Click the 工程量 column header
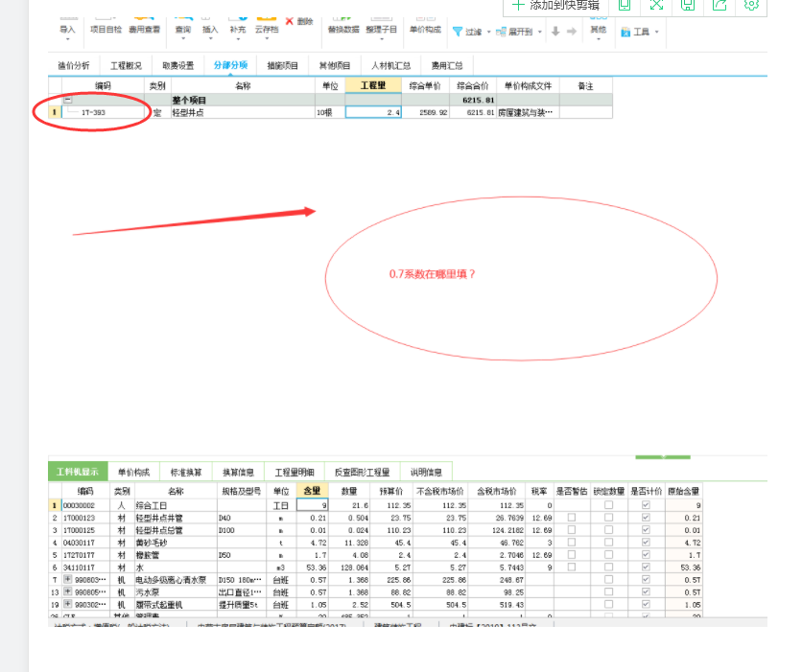802x672 pixels. click(373, 86)
